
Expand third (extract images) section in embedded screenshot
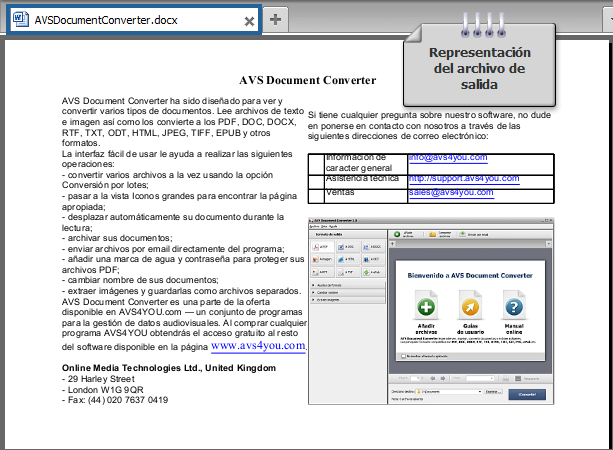click(x=348, y=300)
